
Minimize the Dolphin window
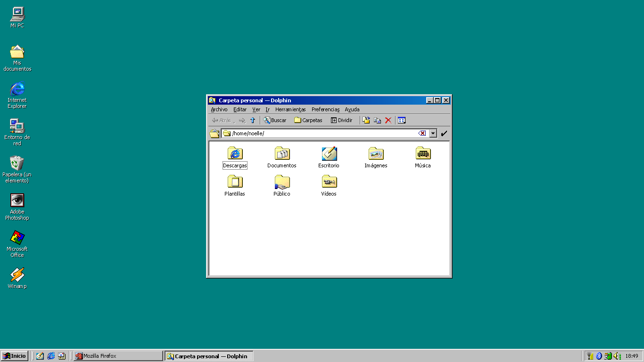429,100
